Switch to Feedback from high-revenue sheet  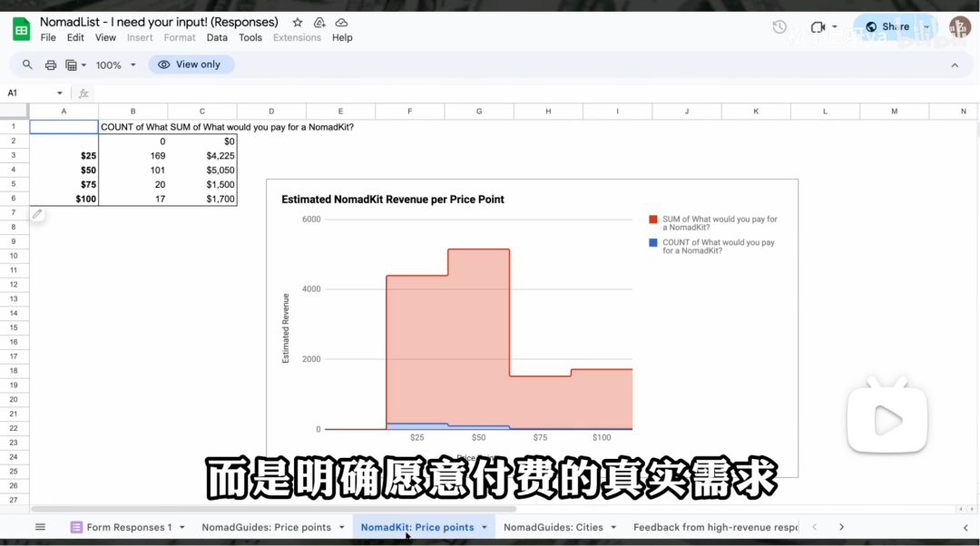(715, 527)
